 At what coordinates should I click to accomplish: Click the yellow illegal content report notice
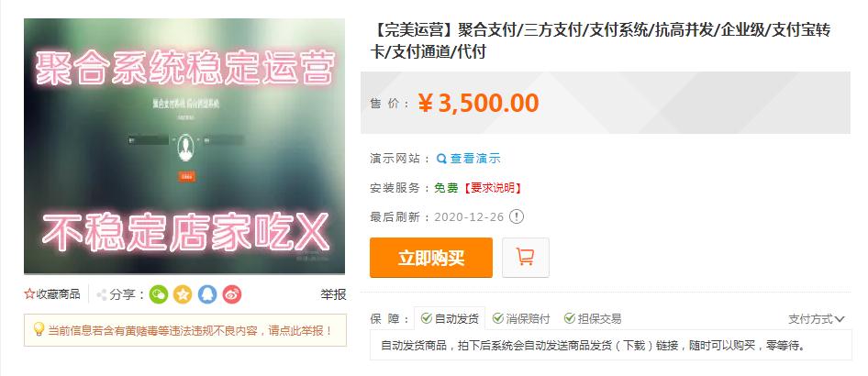(185, 330)
